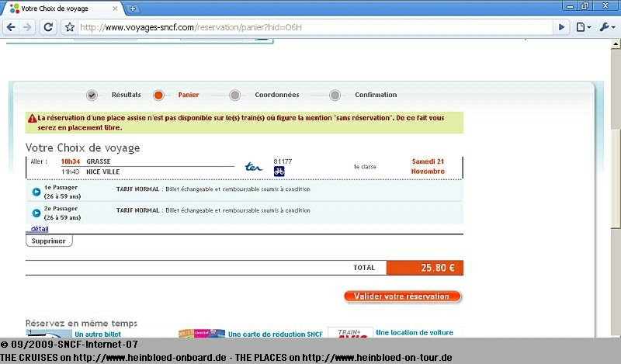This screenshot has height=364, width=621.
Task: Click the date Samedi 21 Novembre
Action: click(428, 166)
